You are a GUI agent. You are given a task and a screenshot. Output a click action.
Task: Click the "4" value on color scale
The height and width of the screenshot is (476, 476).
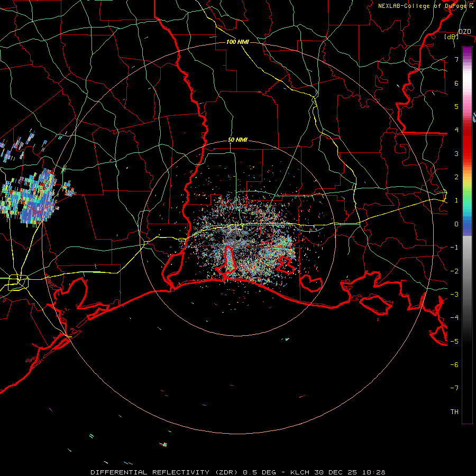(456, 130)
